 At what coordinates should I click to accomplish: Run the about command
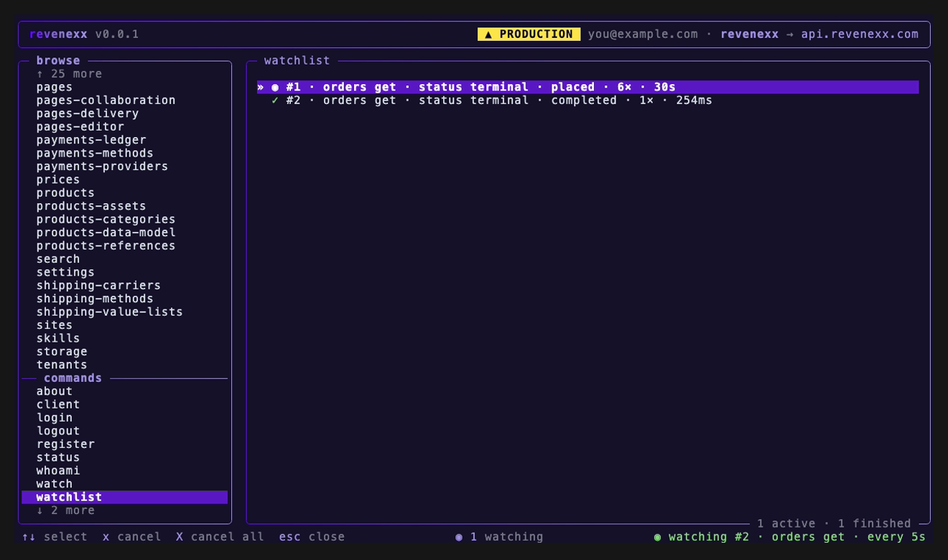55,391
